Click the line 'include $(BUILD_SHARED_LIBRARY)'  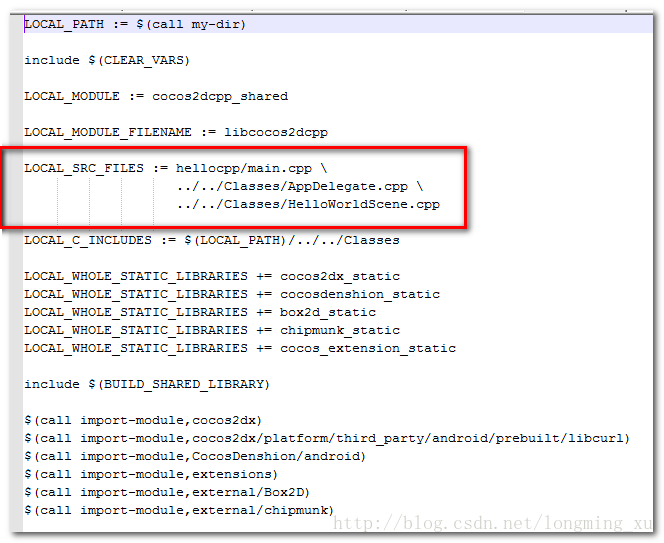point(147,385)
